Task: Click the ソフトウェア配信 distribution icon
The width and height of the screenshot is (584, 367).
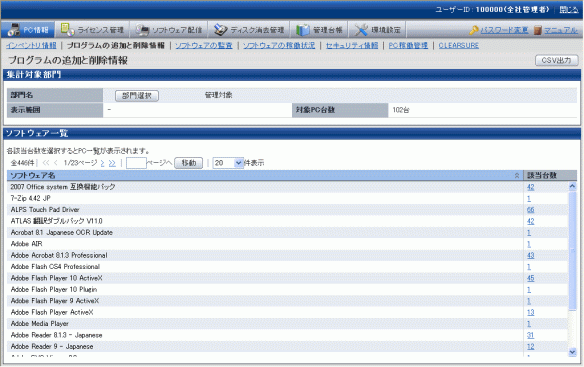Action: tap(142, 30)
